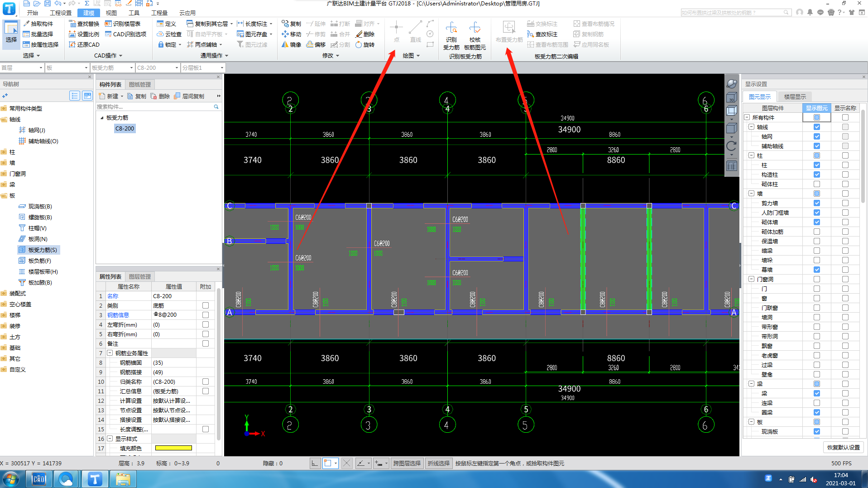Click 跨图层选择 button in status bar
The width and height of the screenshot is (868, 488).
point(407,463)
